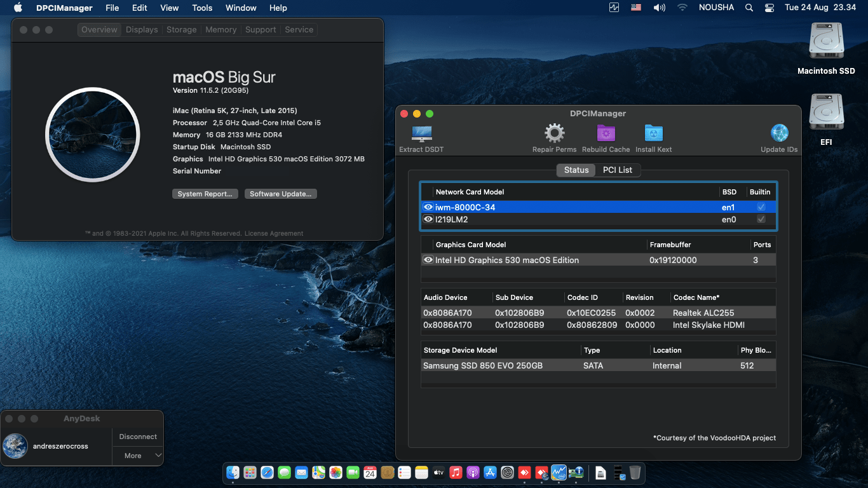868x488 pixels.
Task: Select the Samsung SSD 850 EVO 250GB row
Action: click(x=598, y=365)
